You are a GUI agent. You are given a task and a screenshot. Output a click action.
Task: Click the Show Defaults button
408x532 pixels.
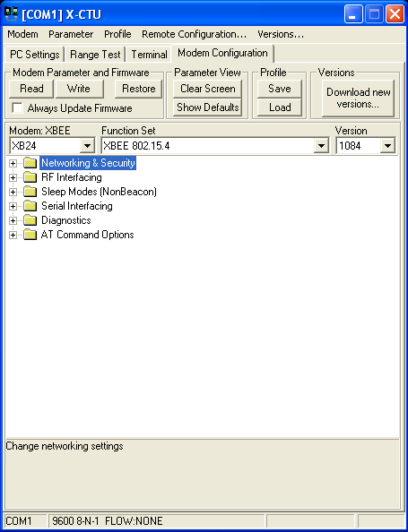click(x=207, y=107)
